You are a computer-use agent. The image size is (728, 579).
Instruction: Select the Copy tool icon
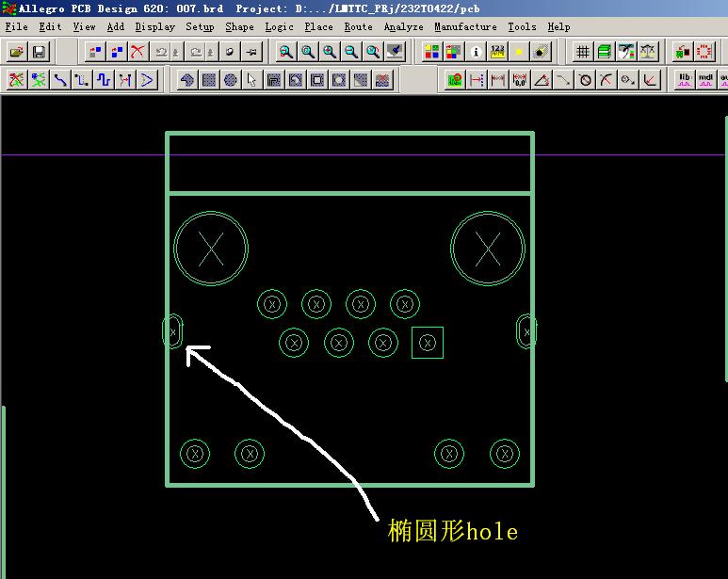pyautogui.click(x=117, y=52)
